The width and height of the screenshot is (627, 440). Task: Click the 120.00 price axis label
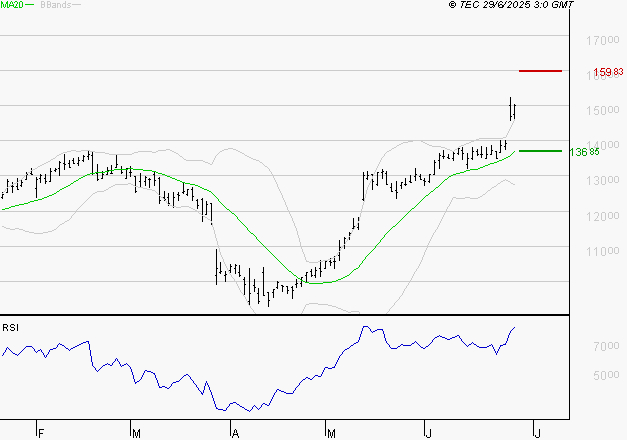coord(603,216)
